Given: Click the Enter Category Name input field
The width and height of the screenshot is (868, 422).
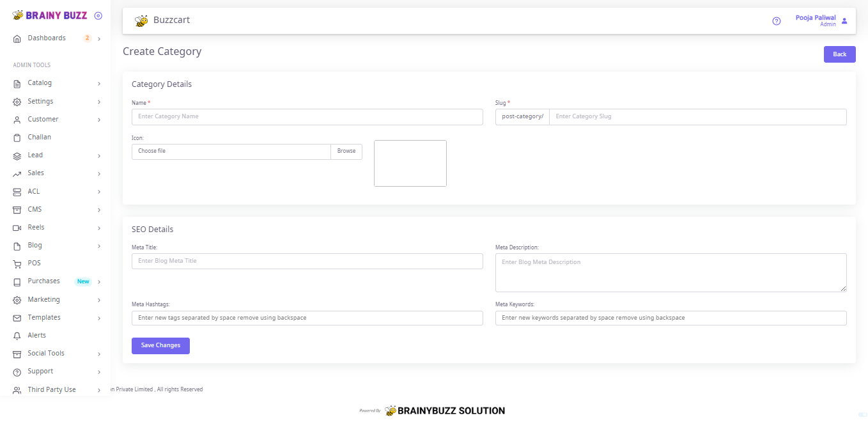Looking at the screenshot, I should [307, 116].
